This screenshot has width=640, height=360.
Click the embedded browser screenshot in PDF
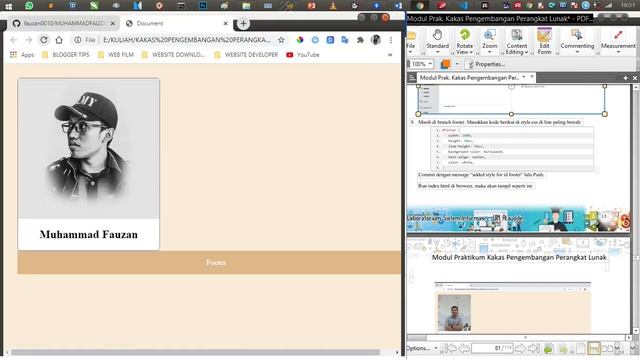pos(513,307)
